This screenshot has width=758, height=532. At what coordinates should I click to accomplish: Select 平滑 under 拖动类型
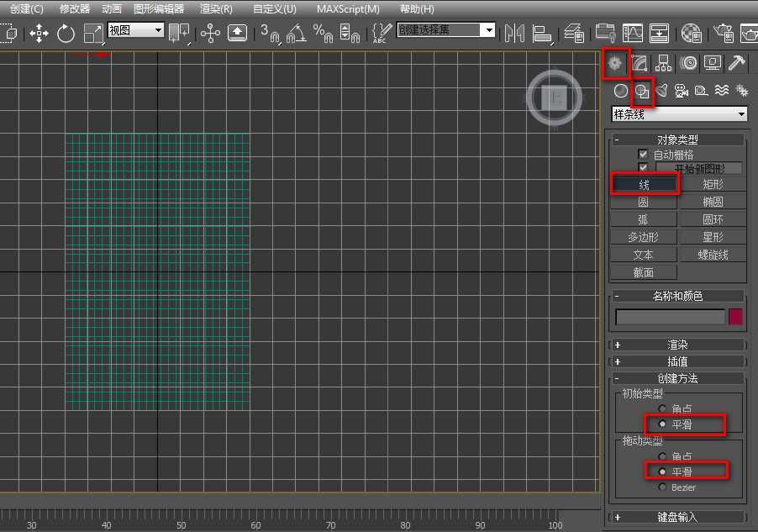[x=662, y=471]
